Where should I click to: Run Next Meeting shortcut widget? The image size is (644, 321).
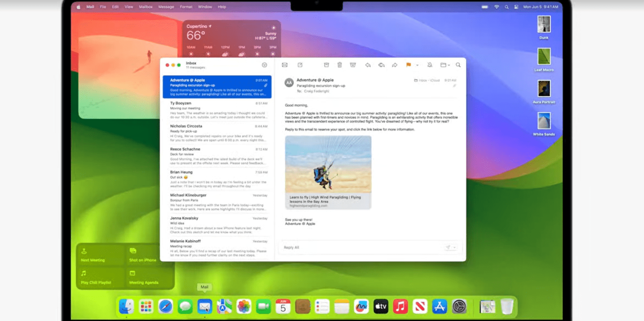tap(100, 255)
